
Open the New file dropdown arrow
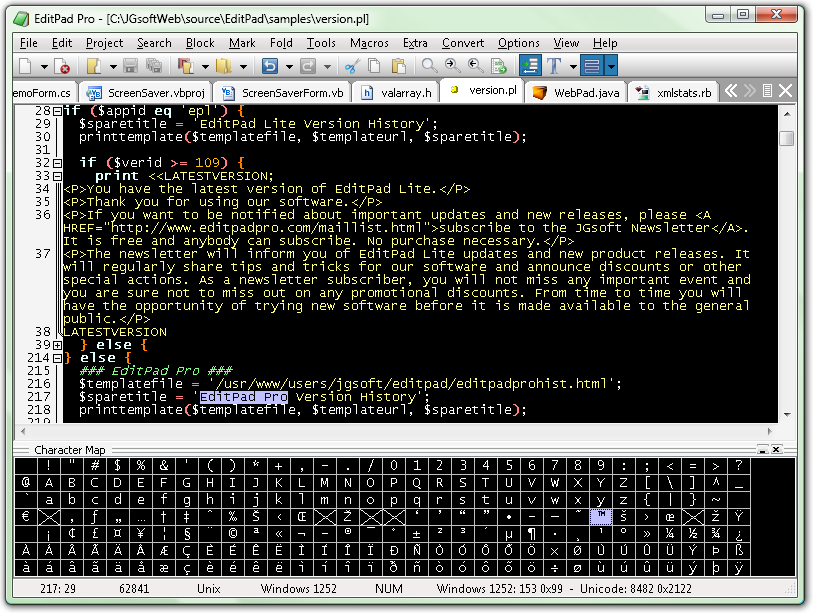[44, 66]
